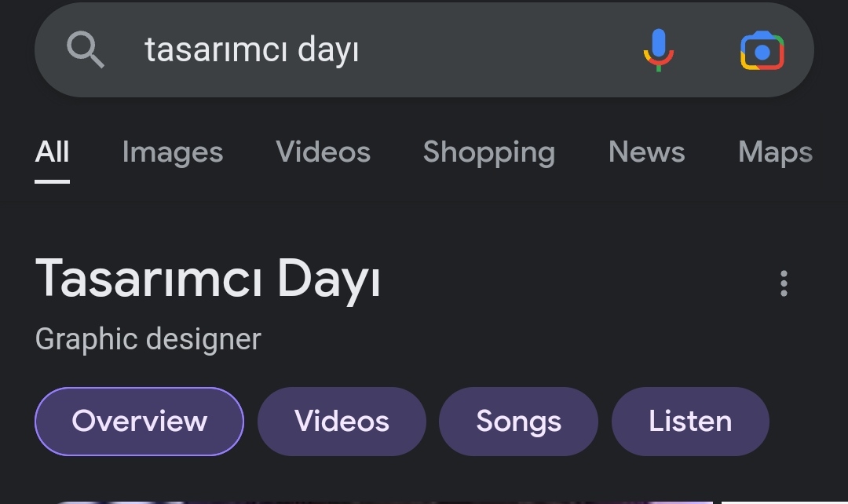Tap the purple Videos chip

(342, 422)
